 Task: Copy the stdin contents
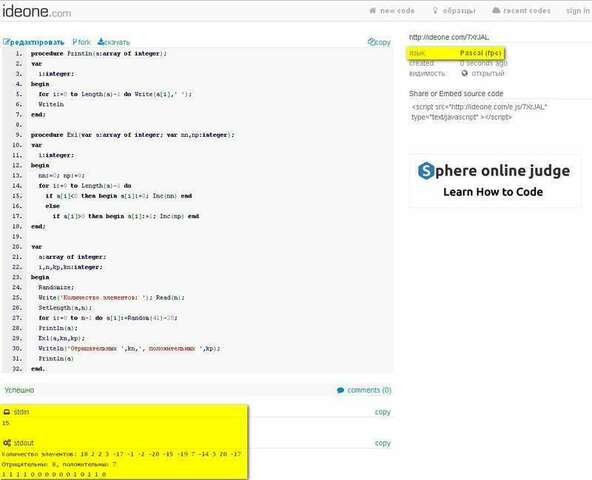tap(382, 412)
